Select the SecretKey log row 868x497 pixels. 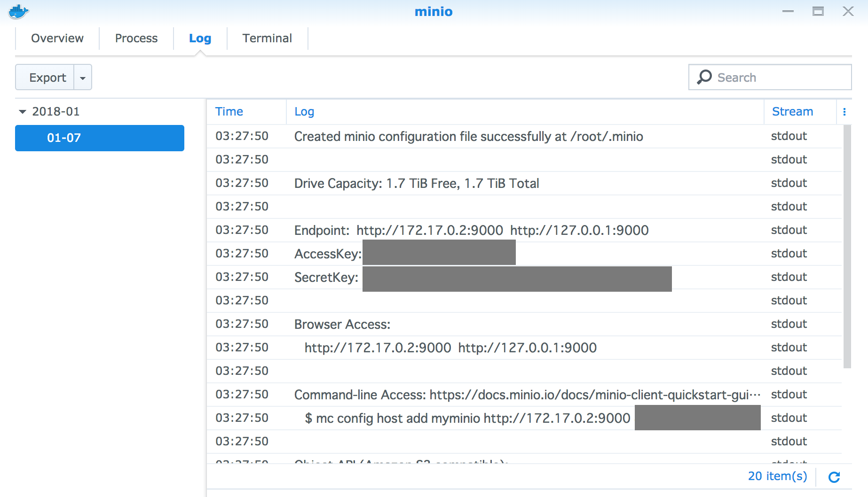point(524,277)
